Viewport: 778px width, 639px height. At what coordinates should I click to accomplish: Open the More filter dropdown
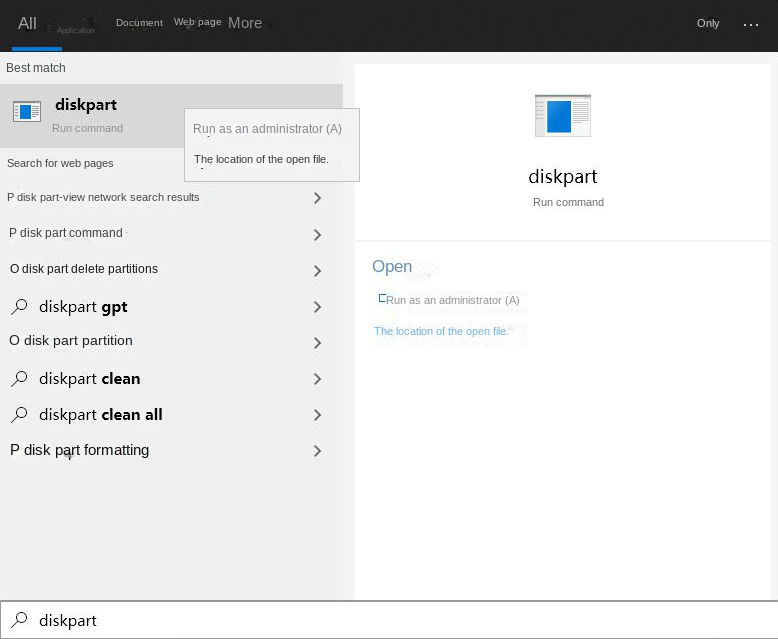(x=245, y=23)
